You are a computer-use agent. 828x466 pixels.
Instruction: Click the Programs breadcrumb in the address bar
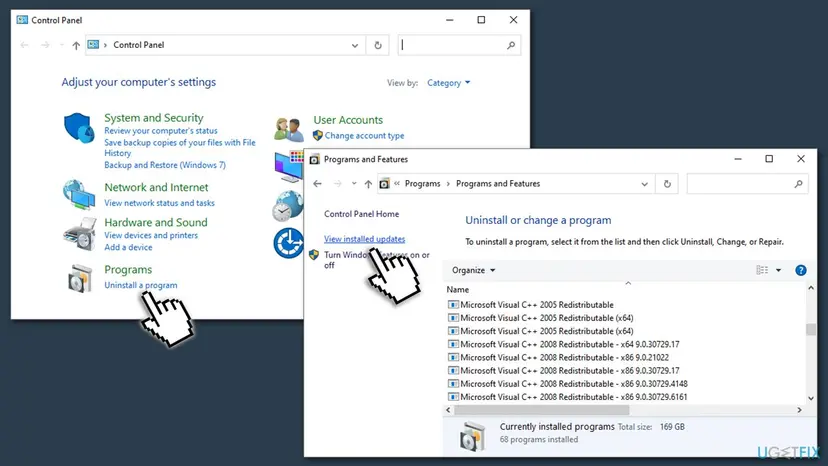click(x=422, y=184)
